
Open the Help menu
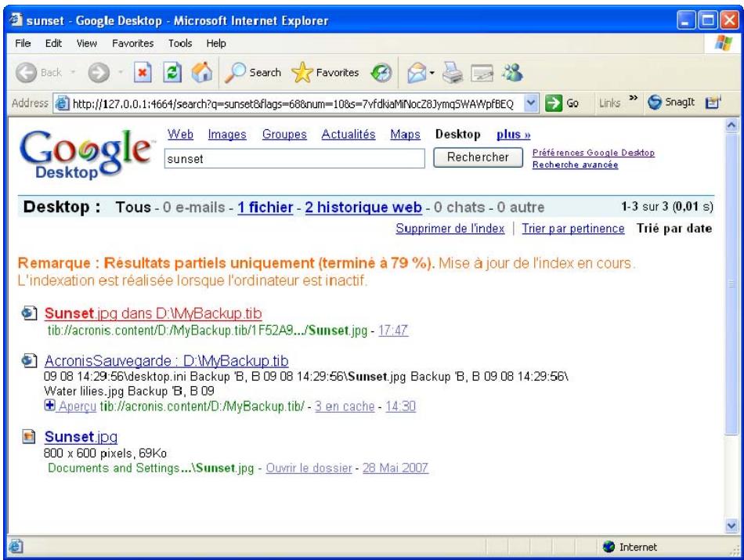[216, 43]
